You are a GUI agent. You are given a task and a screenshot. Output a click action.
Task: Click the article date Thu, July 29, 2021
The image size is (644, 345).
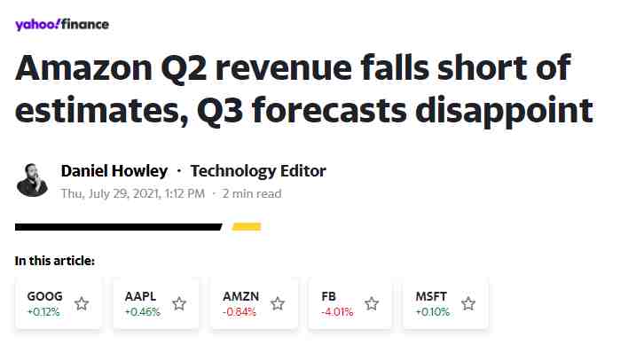[x=110, y=193]
